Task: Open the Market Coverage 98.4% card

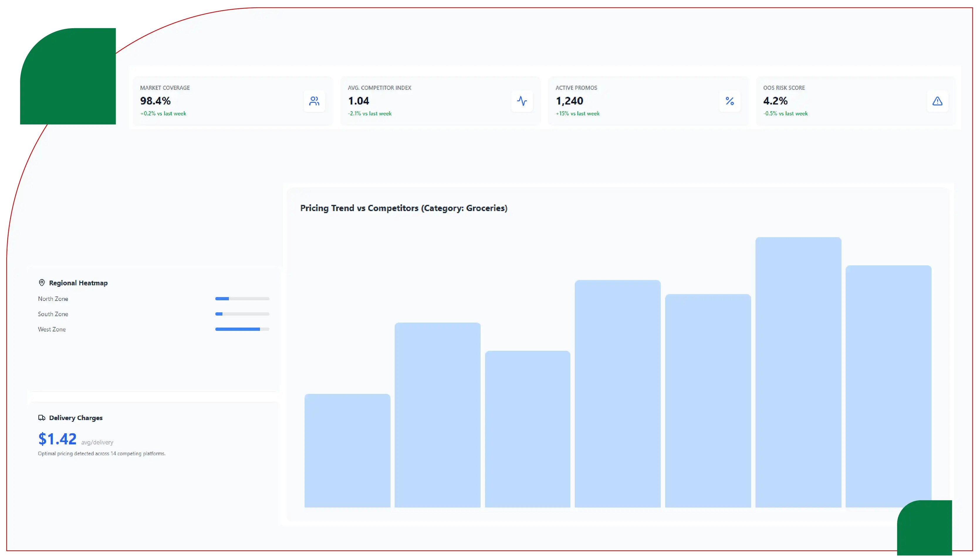Action: coord(233,101)
